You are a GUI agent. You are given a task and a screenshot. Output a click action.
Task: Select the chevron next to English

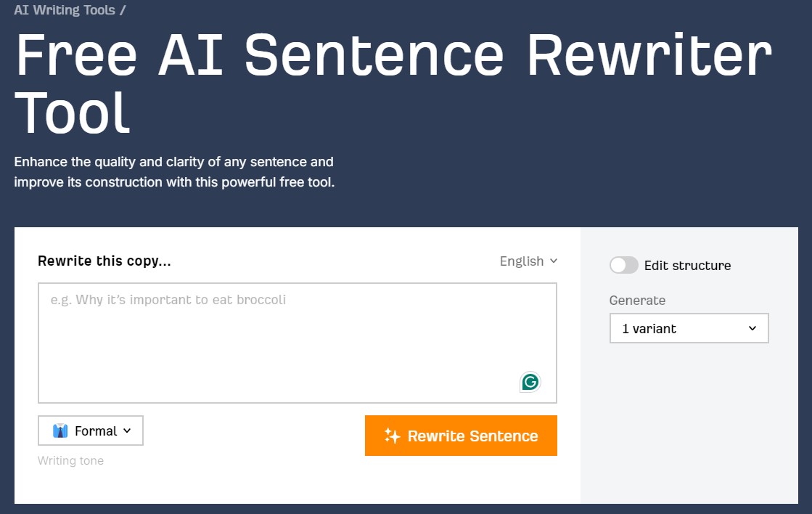(554, 261)
